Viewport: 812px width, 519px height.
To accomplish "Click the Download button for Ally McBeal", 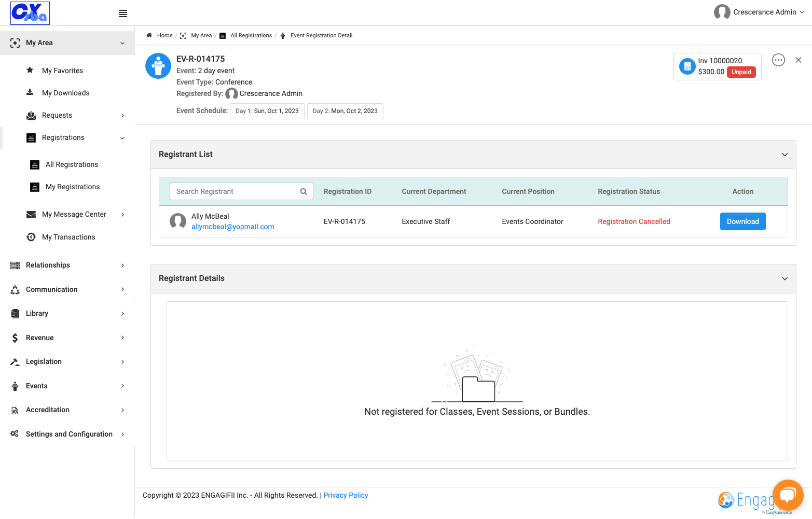I will pos(742,221).
